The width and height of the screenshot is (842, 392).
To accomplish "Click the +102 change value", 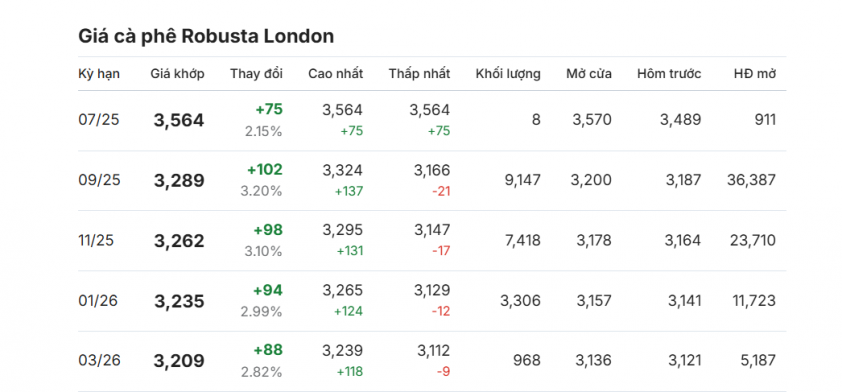I will pyautogui.click(x=265, y=170).
